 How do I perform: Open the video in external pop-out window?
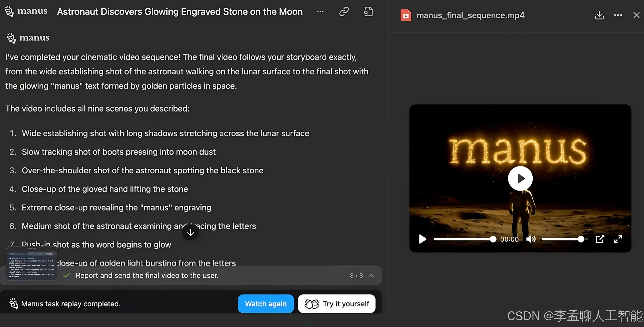[x=600, y=239]
